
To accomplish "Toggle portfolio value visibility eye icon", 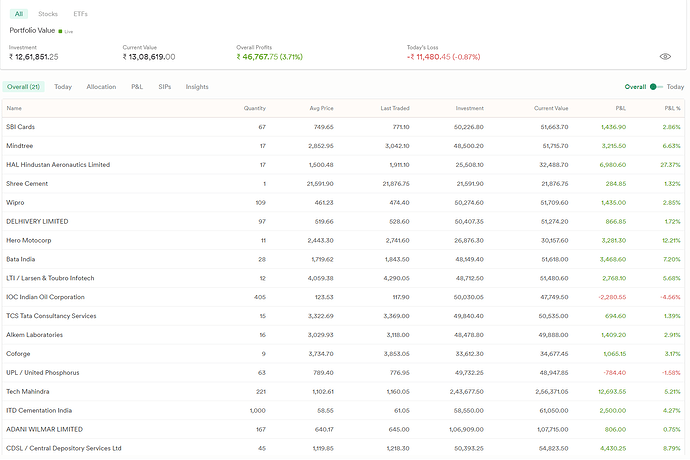I will (x=665, y=56).
